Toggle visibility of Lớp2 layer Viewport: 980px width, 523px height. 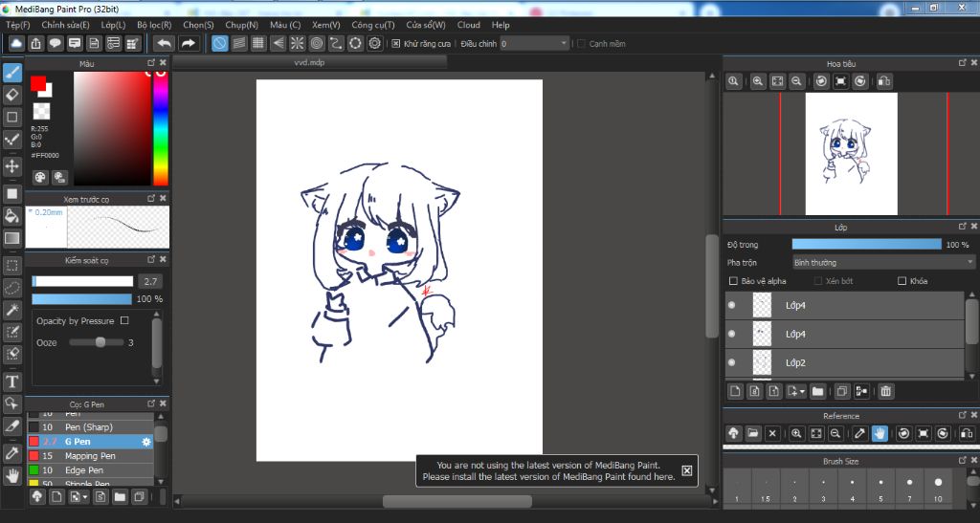(x=732, y=362)
